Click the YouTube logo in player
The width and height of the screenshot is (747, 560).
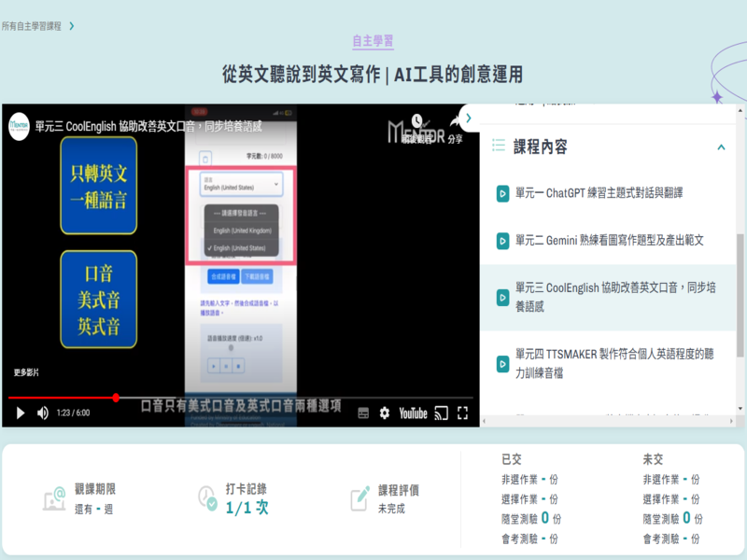click(x=413, y=413)
